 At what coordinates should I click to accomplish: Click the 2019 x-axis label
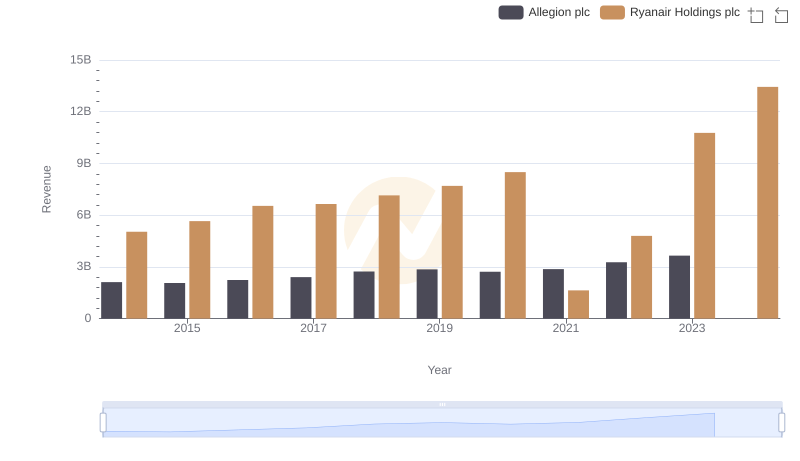pyautogui.click(x=439, y=328)
